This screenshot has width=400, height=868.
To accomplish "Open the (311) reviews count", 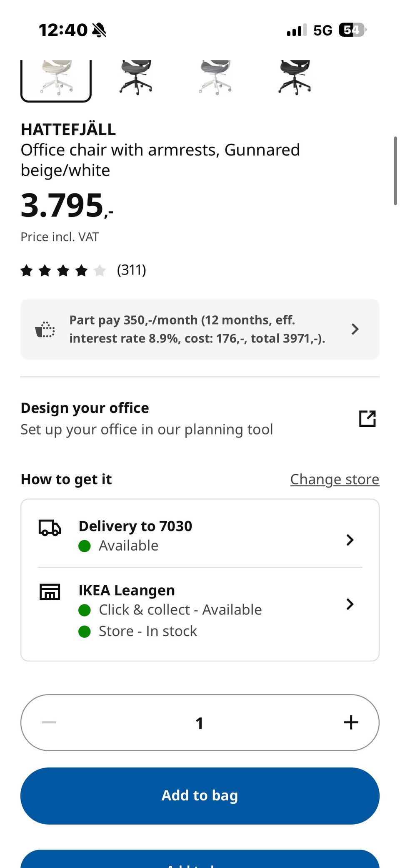I will tap(132, 270).
